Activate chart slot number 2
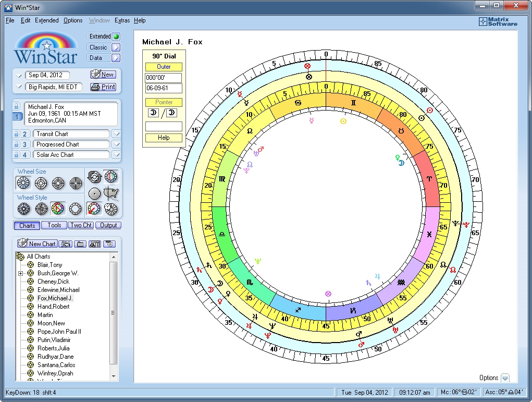The width and height of the screenshot is (532, 402). click(x=24, y=134)
